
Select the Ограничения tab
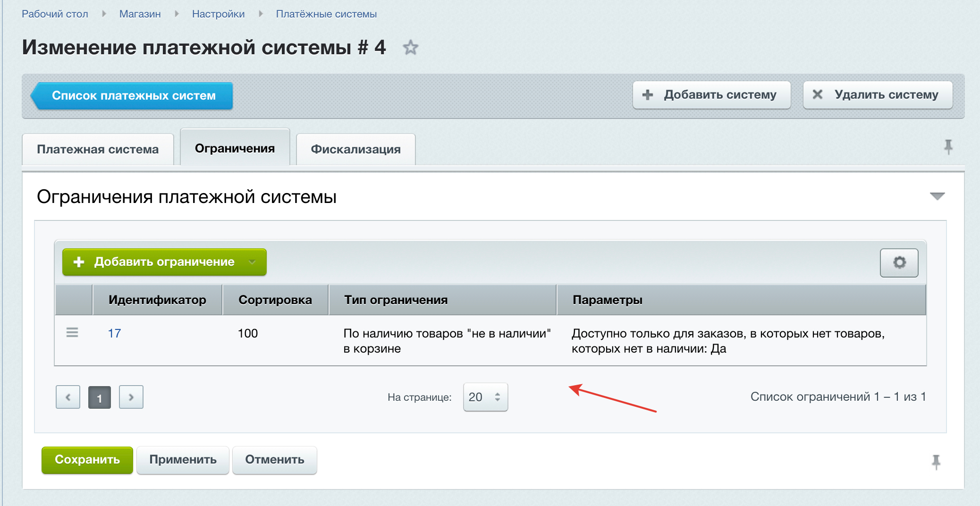pos(235,148)
